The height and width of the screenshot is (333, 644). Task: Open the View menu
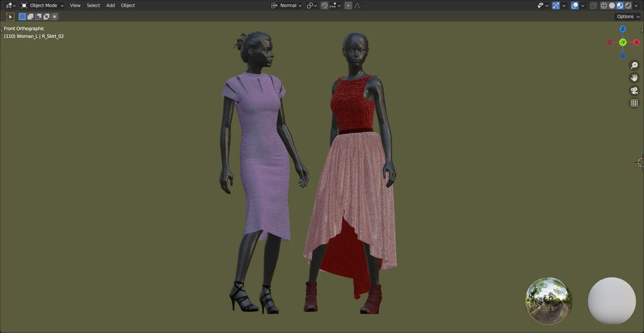pos(75,5)
